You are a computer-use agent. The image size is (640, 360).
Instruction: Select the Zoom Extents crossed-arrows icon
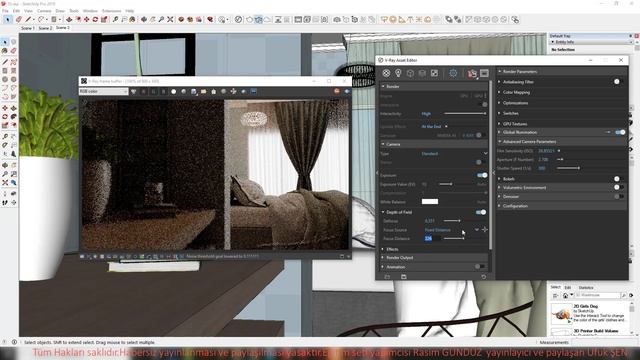point(171,19)
